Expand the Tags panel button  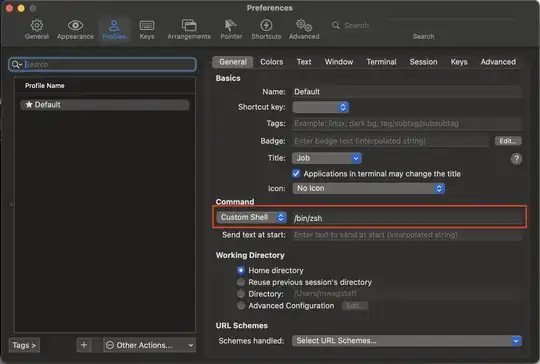tap(24, 345)
